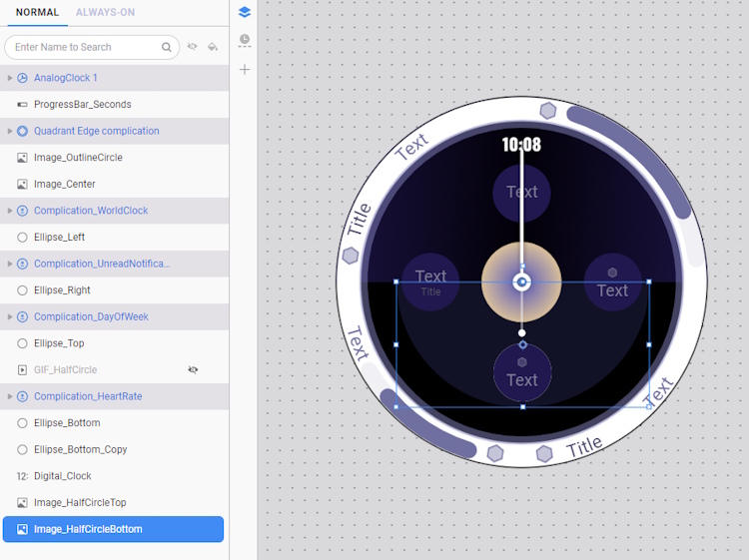The image size is (749, 560).
Task: Show the hidden GIF_HalfCircle layer
Action: click(193, 369)
